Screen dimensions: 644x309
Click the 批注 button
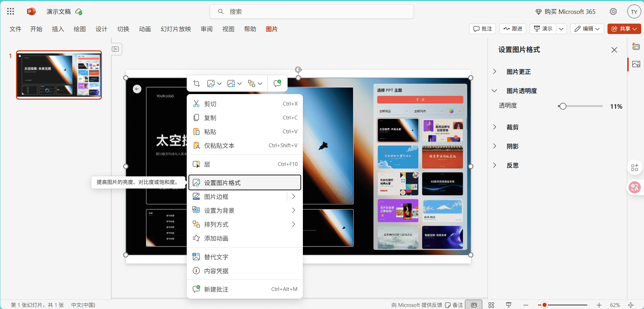click(x=483, y=29)
